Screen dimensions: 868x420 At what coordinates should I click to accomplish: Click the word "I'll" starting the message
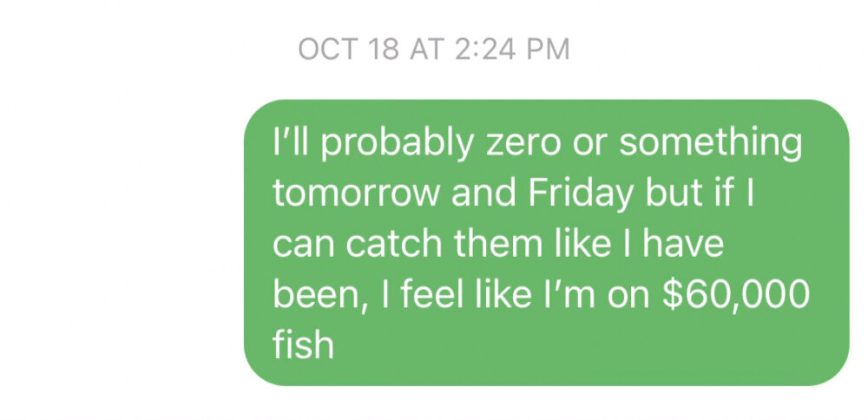pos(290,143)
